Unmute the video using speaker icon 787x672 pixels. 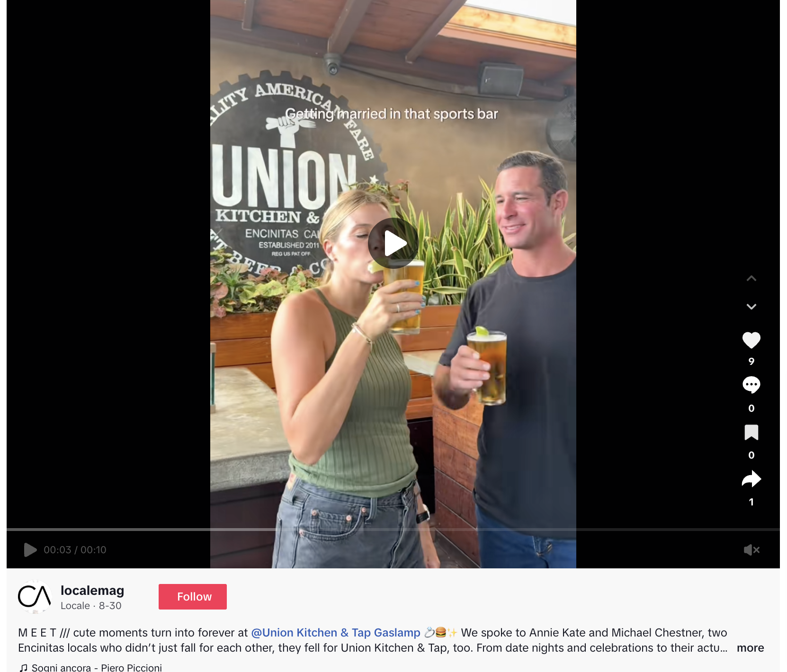751,549
